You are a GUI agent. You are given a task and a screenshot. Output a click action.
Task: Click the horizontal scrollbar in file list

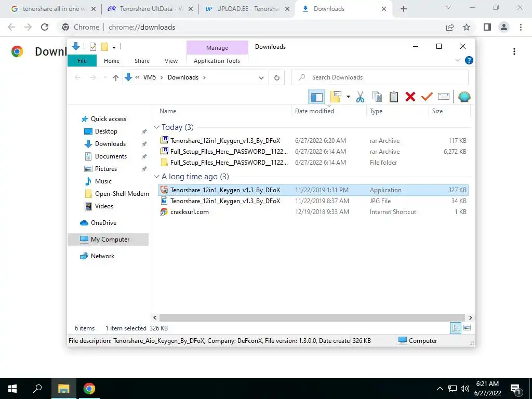tap(312, 317)
